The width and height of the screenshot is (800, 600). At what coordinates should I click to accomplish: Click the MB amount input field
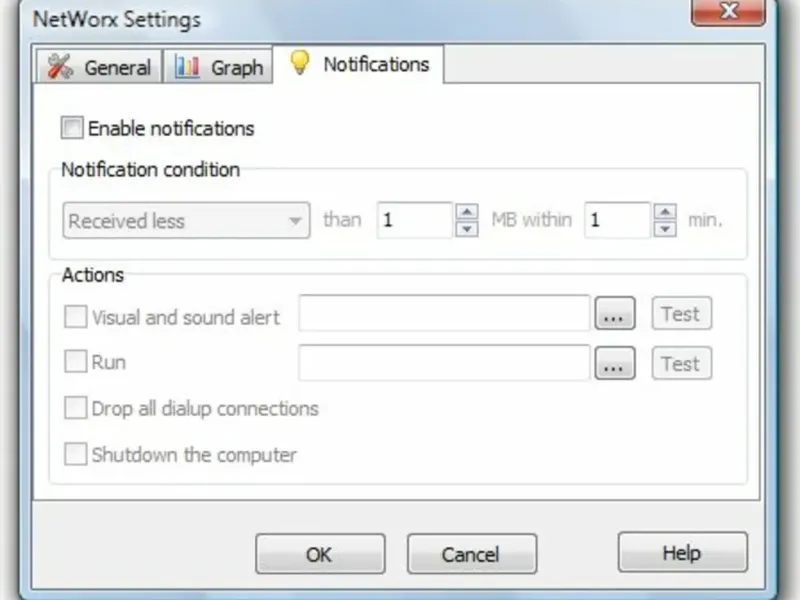415,220
